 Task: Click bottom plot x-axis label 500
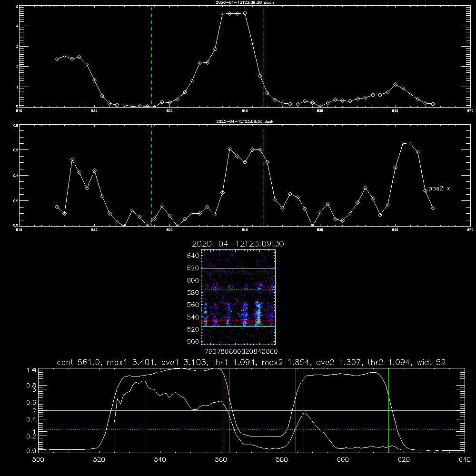pos(38,460)
